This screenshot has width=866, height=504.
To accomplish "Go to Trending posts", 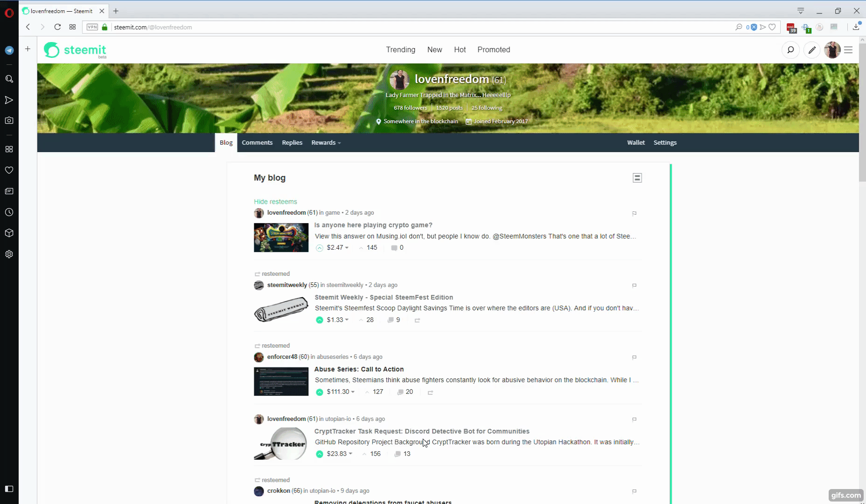I will 400,49.
